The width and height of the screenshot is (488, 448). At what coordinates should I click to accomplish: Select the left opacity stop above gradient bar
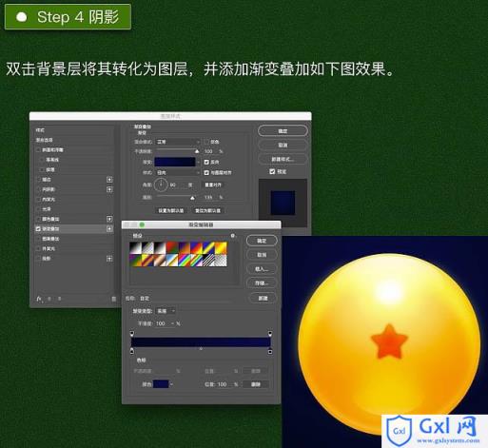click(x=132, y=334)
